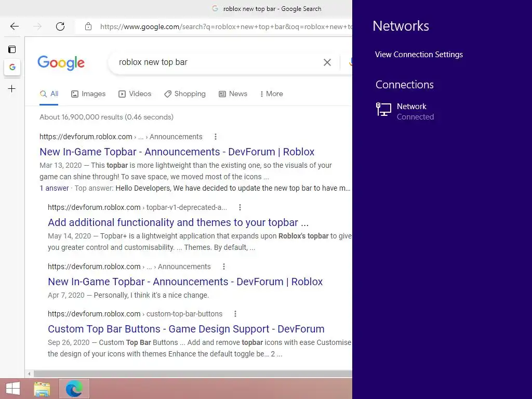Clear the search box with the X
The image size is (532, 399).
point(327,62)
